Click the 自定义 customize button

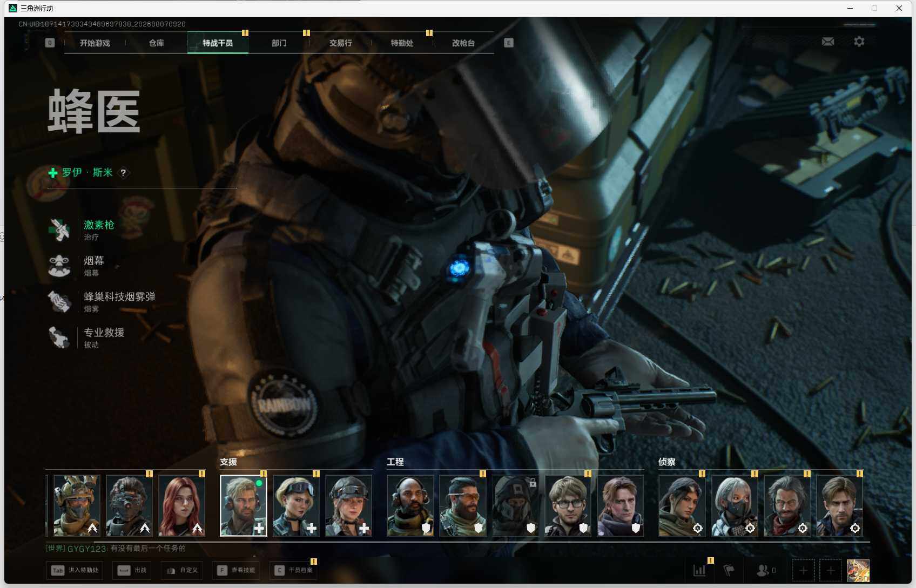pos(183,570)
